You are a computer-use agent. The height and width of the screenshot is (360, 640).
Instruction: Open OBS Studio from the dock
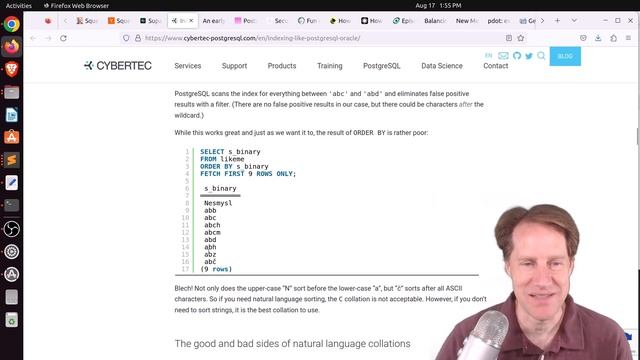(11, 229)
